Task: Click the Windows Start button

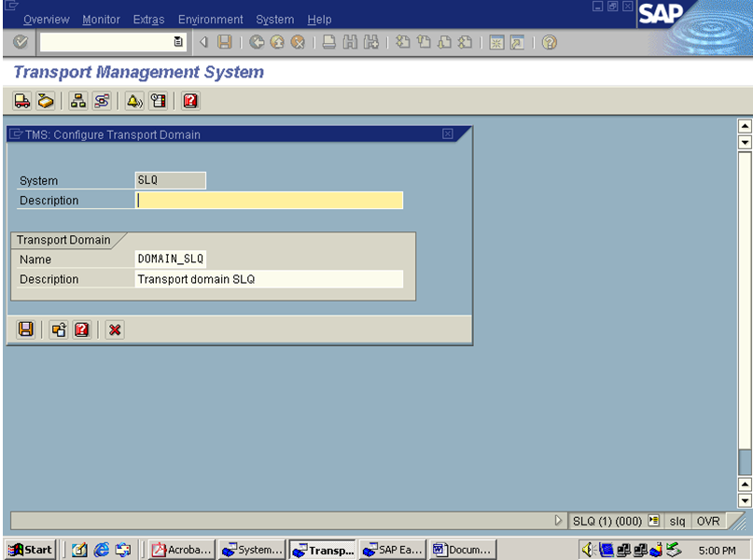Action: click(30, 550)
